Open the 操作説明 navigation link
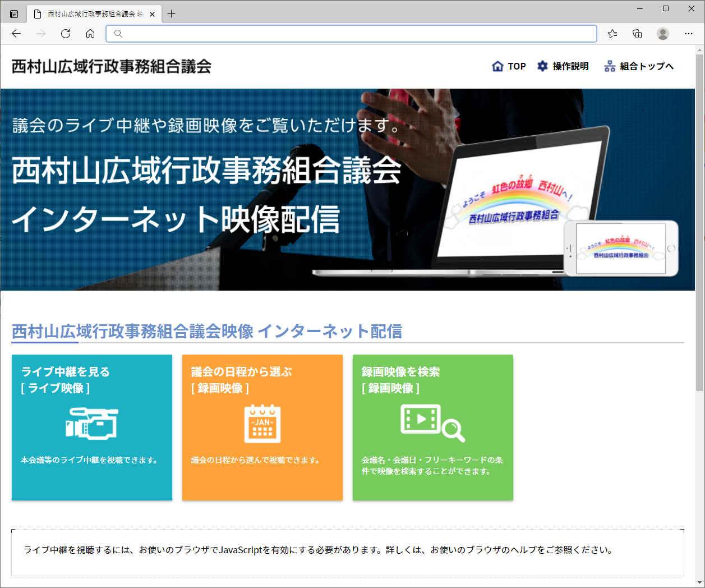 click(570, 66)
